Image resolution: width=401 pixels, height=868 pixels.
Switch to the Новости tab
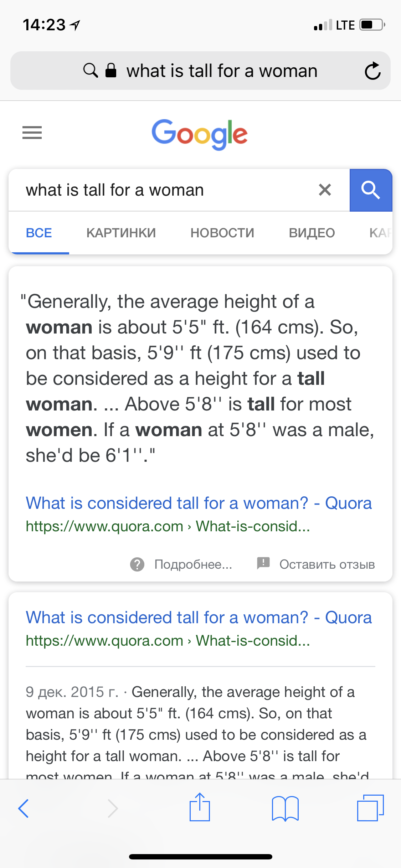point(222,233)
